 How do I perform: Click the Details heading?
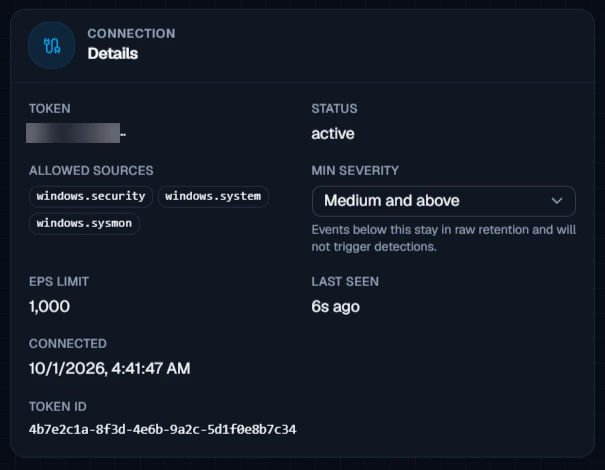(x=113, y=54)
